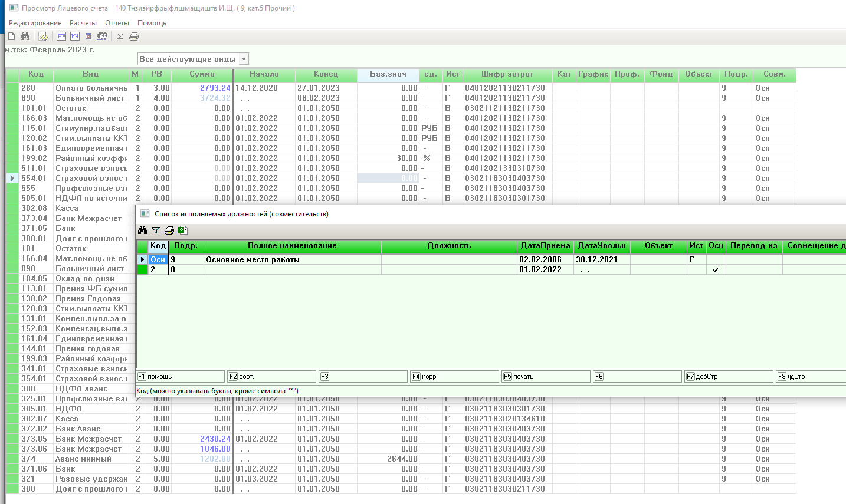Click the hire date 01.02.2022 in dialog row 2
The width and height of the screenshot is (846, 504).
pyautogui.click(x=545, y=270)
